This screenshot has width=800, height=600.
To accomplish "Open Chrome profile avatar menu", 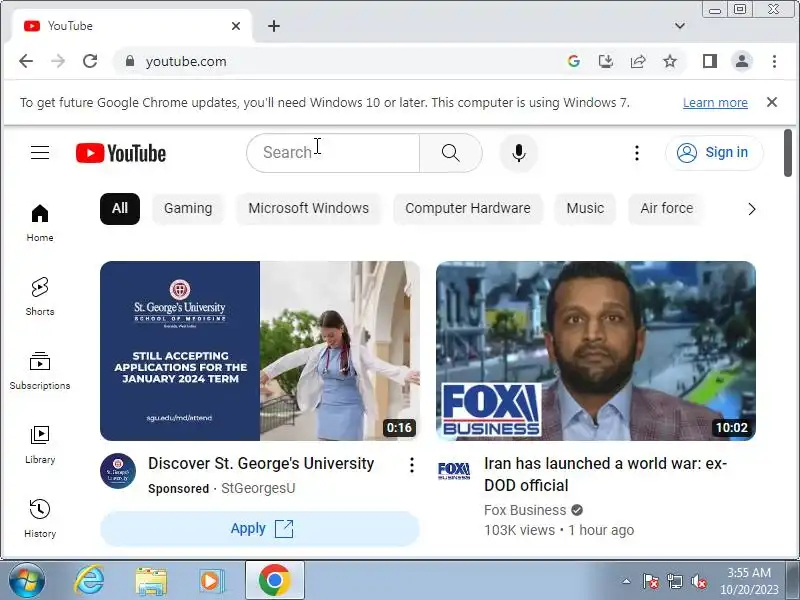I will pyautogui.click(x=742, y=61).
